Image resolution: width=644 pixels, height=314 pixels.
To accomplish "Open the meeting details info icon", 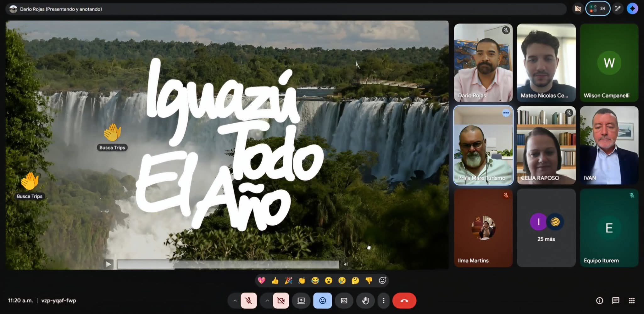I will coord(599,301).
